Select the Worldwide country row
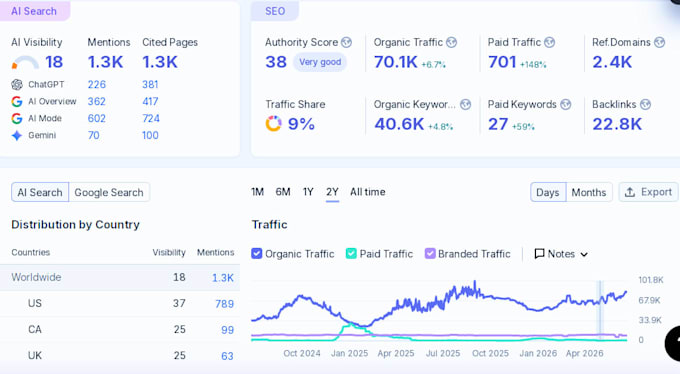Image resolution: width=680 pixels, height=374 pixels. coord(120,277)
